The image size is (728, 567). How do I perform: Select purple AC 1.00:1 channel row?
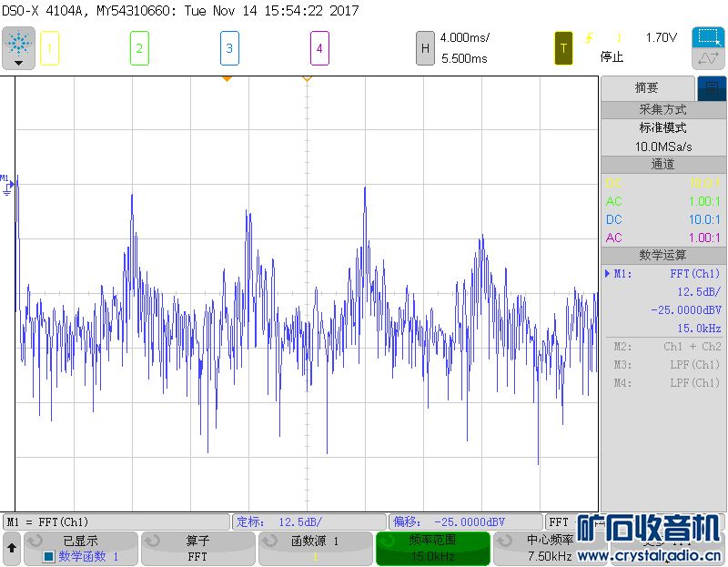pyautogui.click(x=663, y=238)
